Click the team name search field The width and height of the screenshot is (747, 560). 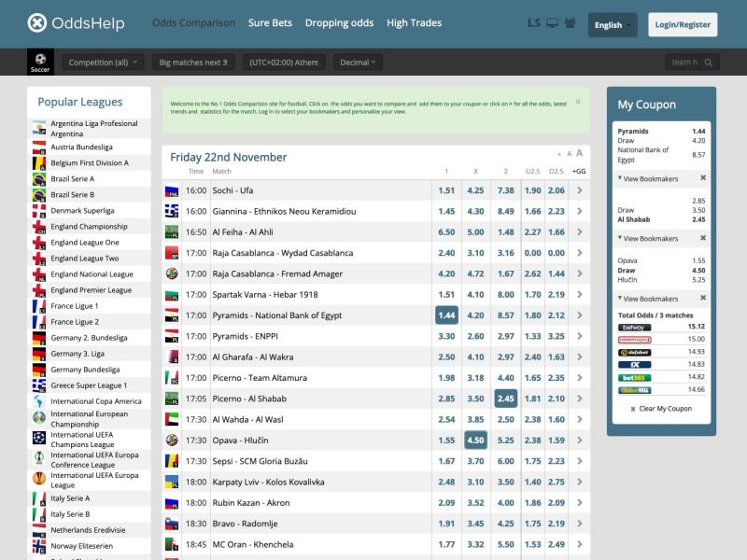click(683, 63)
